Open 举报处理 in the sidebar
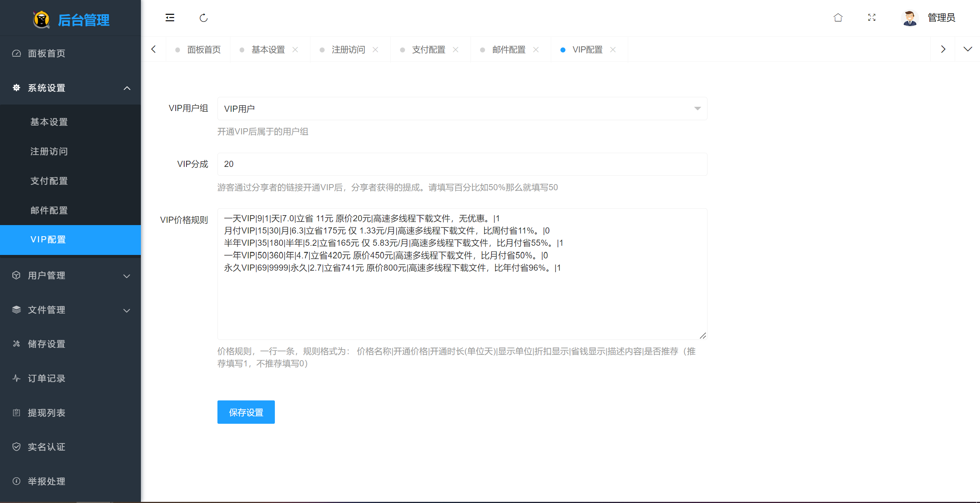This screenshot has height=503, width=980. [70, 481]
